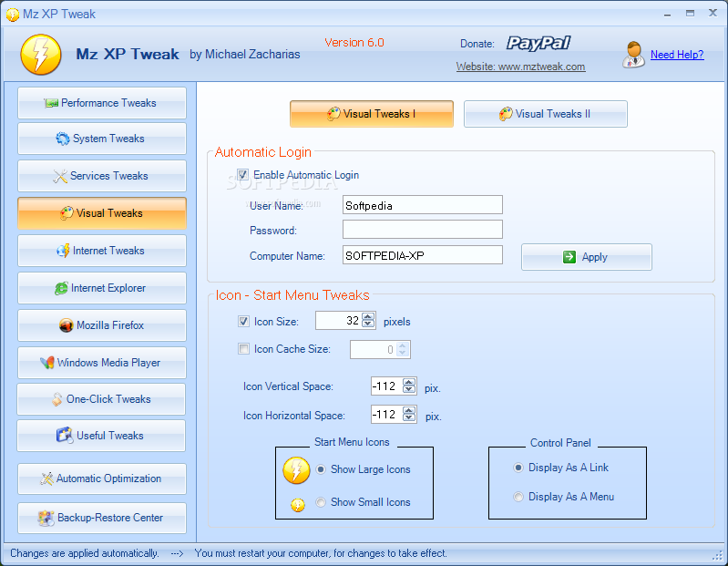Click the lightning bolt app logo
The image size is (728, 566).
pyautogui.click(x=41, y=55)
